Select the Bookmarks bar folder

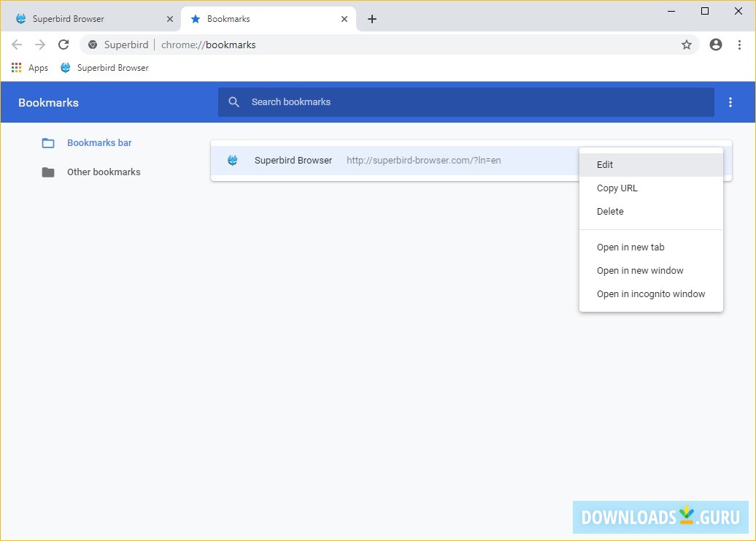pyautogui.click(x=99, y=143)
